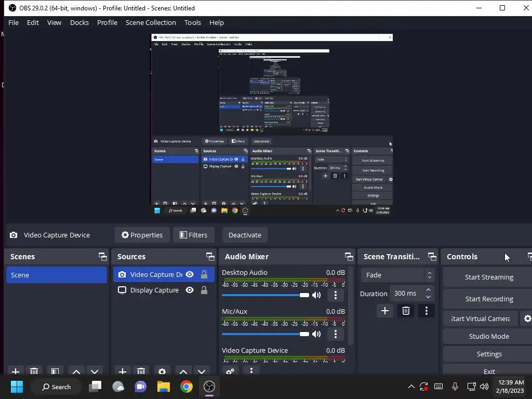Open source properties gear in Sources toolbar
This screenshot has height=399, width=532.
[x=162, y=371]
